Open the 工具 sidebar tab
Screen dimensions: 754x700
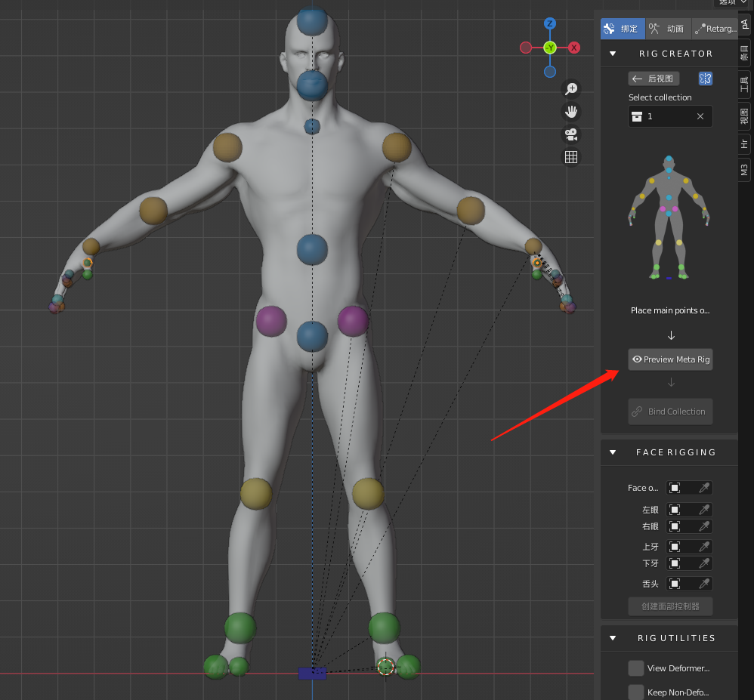(x=744, y=85)
